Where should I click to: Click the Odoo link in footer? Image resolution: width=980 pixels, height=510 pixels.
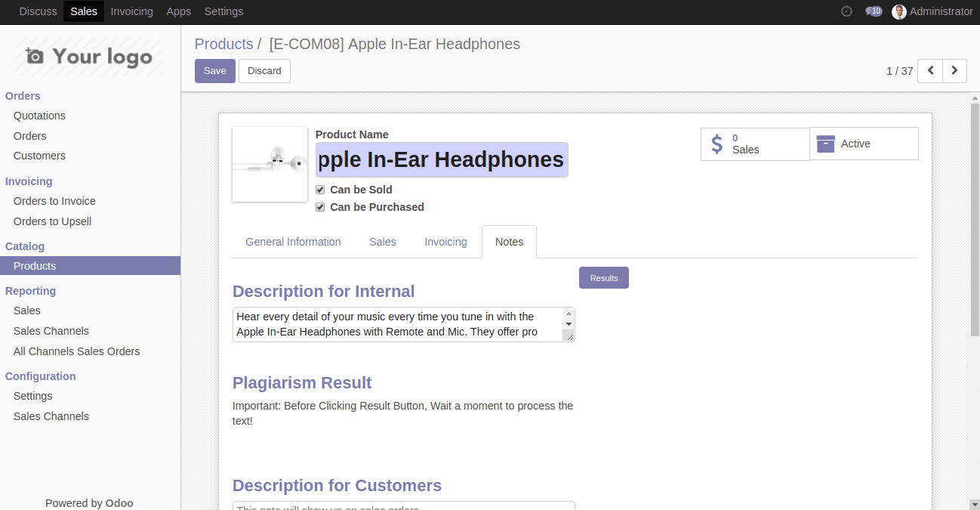(119, 503)
